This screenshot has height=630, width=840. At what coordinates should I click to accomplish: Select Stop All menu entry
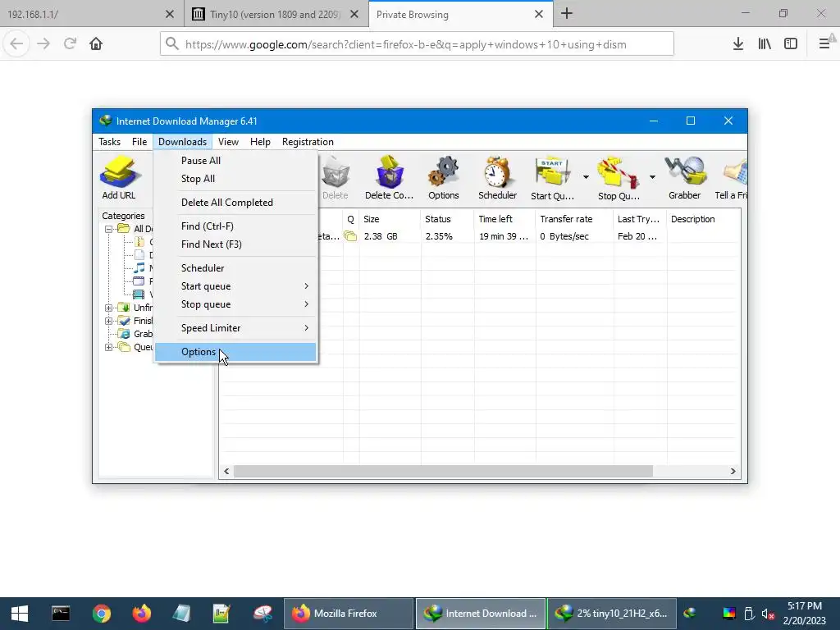[x=235, y=179]
